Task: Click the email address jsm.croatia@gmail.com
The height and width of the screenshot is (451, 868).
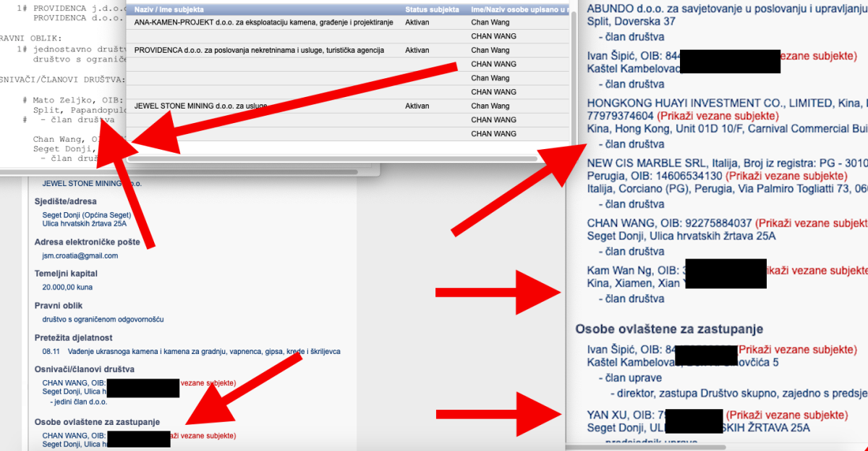Action: [x=80, y=256]
